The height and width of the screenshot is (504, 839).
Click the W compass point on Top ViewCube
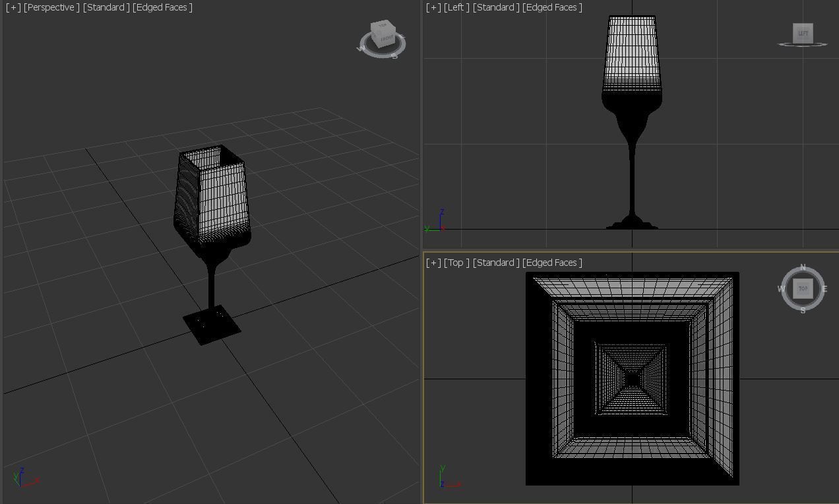[781, 289]
